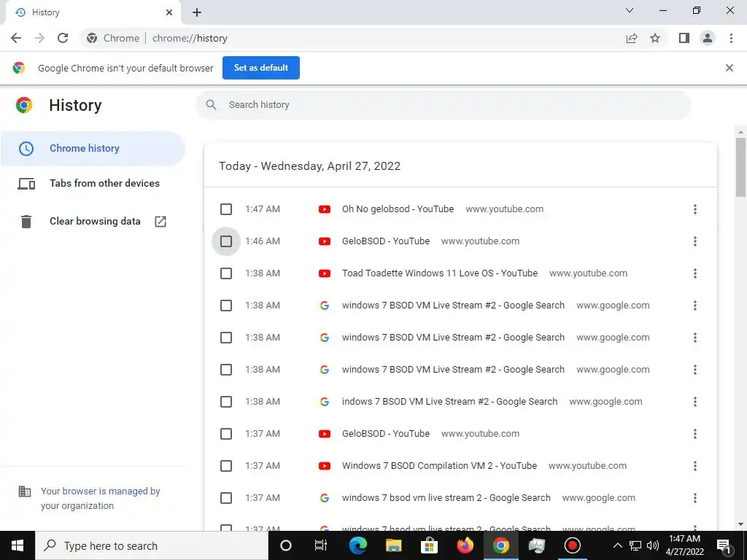Open the Chrome profile avatar
Image resolution: width=747 pixels, height=560 pixels.
[x=707, y=38]
